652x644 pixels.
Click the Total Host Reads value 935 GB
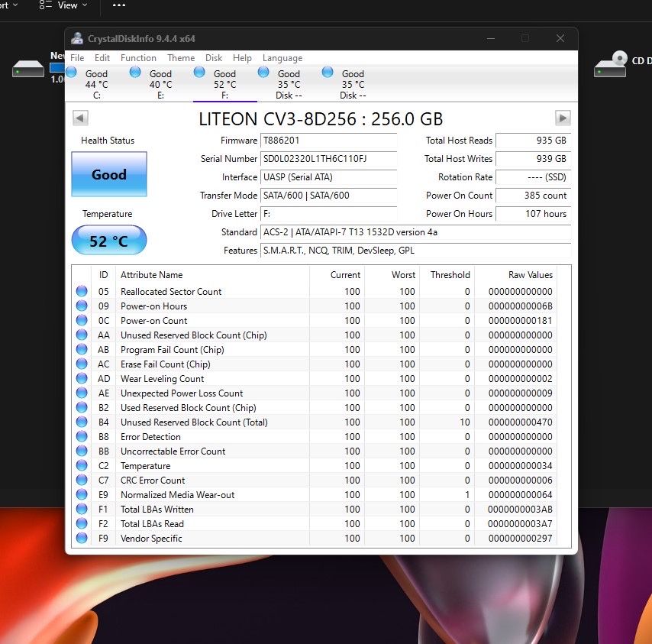coord(533,141)
